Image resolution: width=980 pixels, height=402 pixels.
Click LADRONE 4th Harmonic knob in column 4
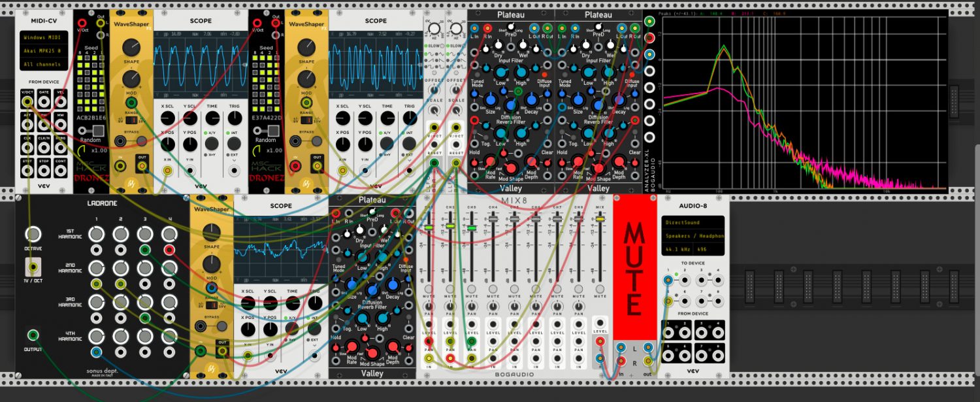[169, 335]
